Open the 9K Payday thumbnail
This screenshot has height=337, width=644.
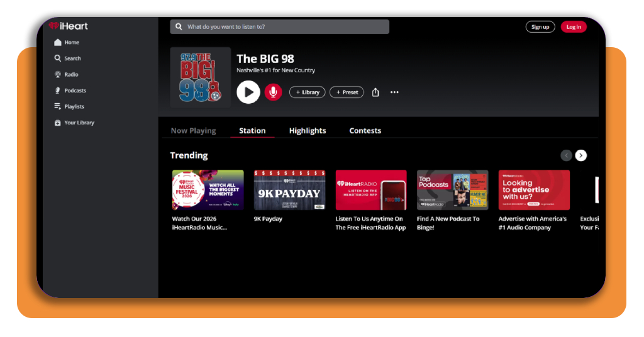[289, 190]
